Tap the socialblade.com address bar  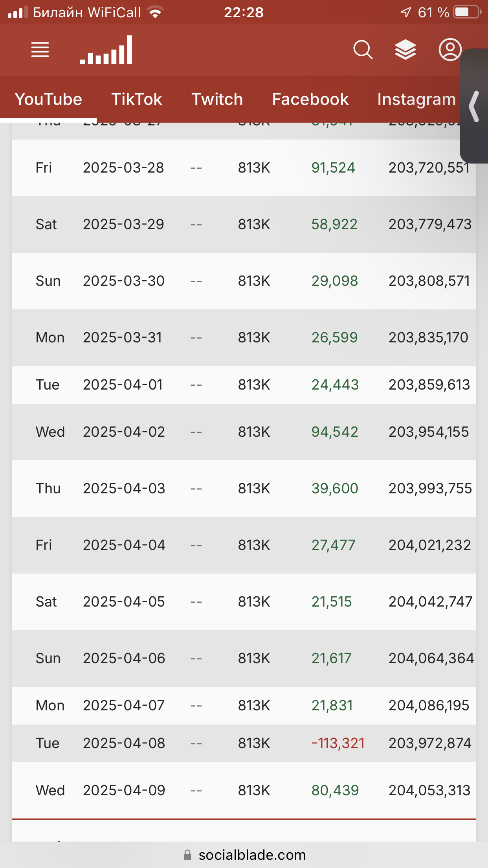click(251, 855)
